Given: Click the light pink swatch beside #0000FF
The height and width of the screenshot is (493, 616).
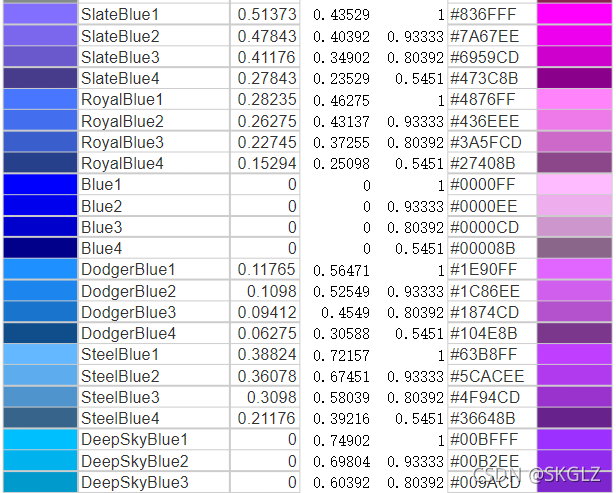Looking at the screenshot, I should 574,184.
